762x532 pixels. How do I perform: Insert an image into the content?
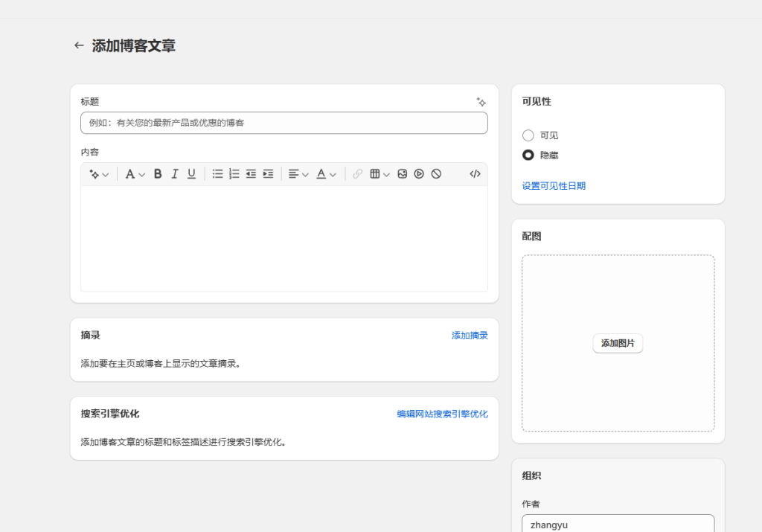click(402, 173)
